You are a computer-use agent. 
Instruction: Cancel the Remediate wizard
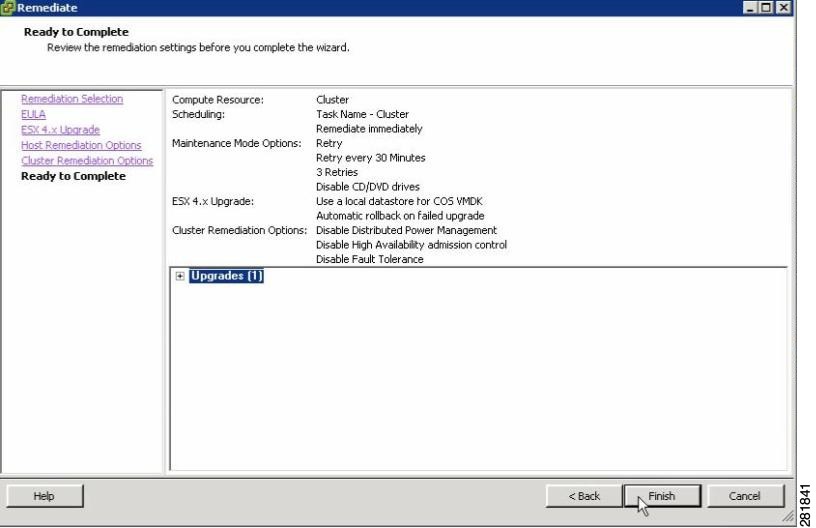tap(745, 496)
